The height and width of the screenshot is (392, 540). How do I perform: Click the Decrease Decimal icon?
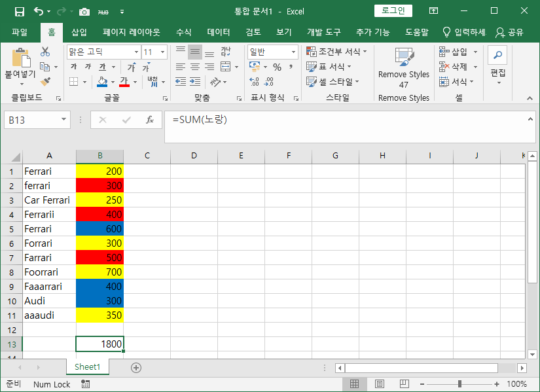pos(268,82)
